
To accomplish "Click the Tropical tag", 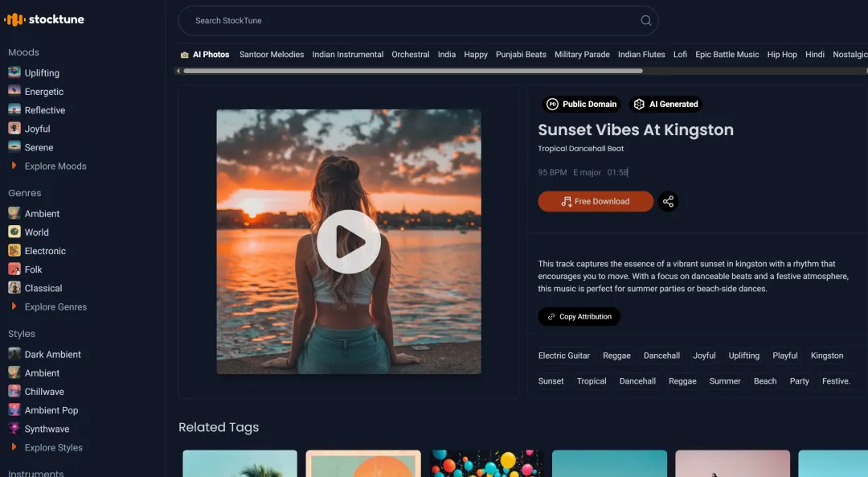I will tap(592, 381).
